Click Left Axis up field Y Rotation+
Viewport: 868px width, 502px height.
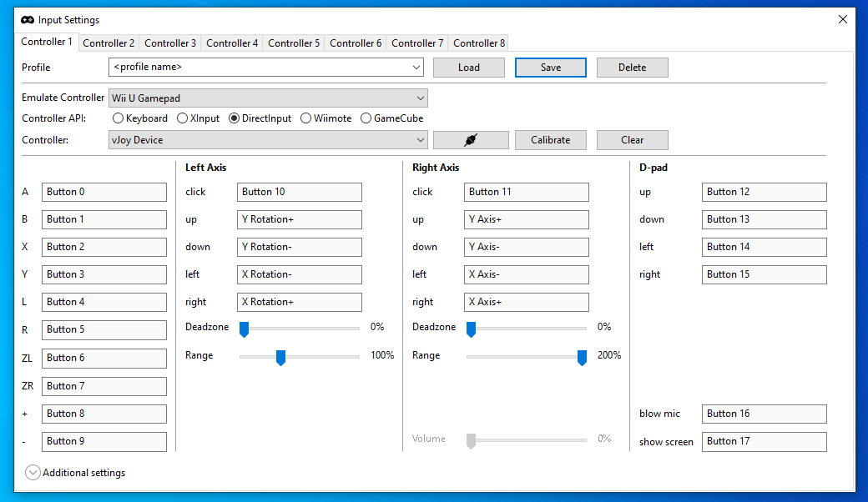[300, 219]
